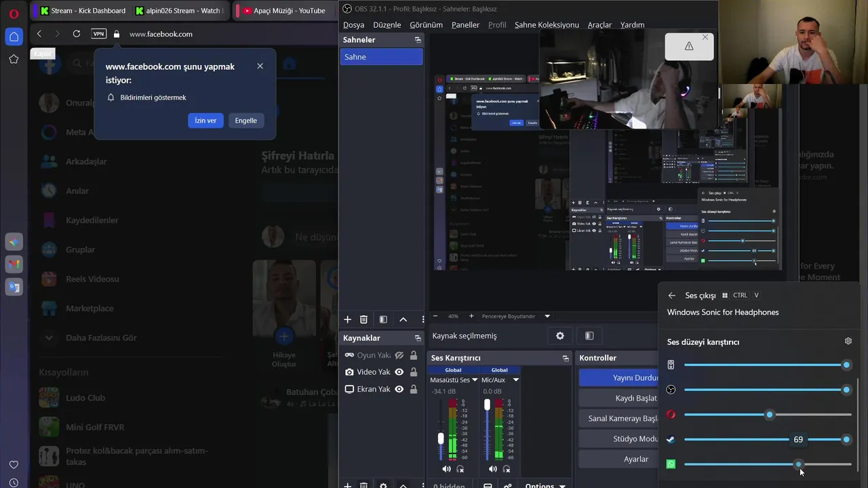
Task: Close the Facebook notification prompt
Action: 260,66
